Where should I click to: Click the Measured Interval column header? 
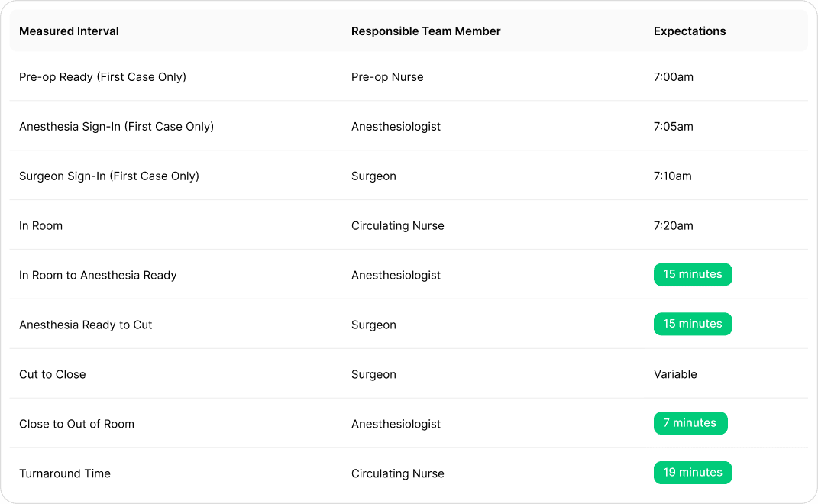tap(69, 31)
